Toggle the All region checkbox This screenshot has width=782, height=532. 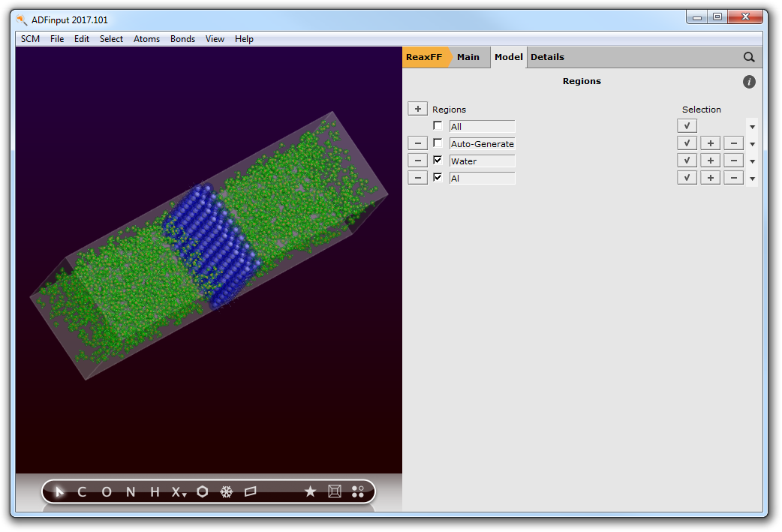438,125
